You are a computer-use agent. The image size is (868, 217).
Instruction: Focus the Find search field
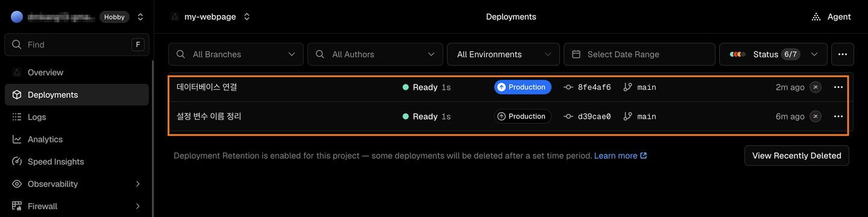(77, 45)
